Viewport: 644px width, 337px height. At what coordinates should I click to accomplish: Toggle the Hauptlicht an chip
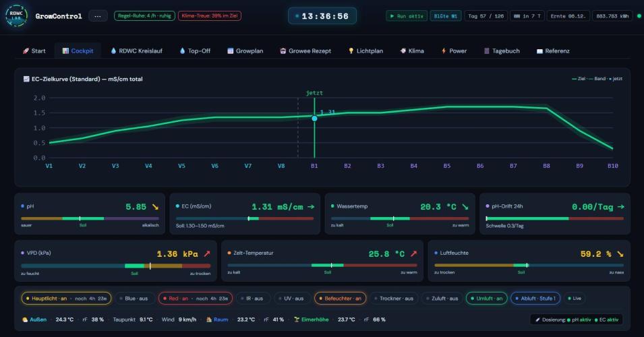tap(66, 299)
